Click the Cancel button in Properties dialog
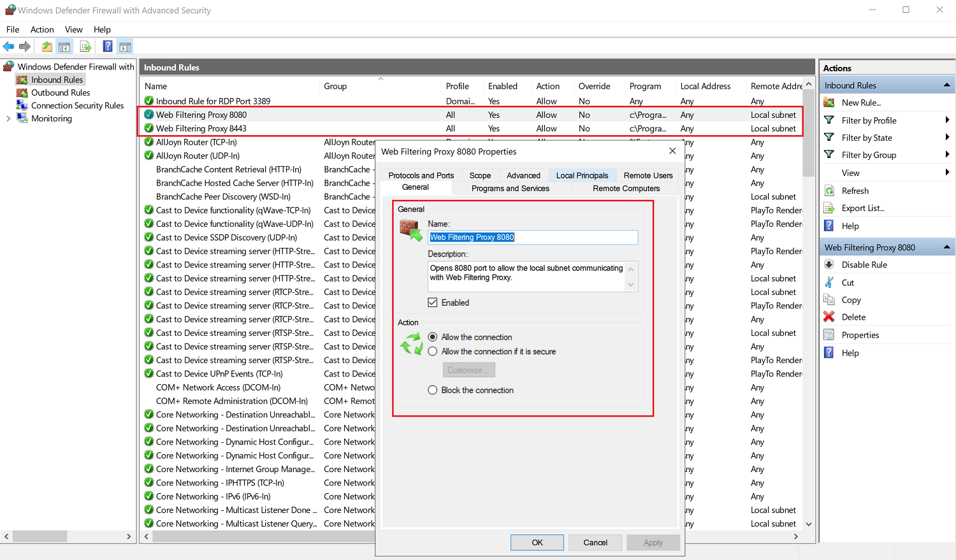The height and width of the screenshot is (560, 956). [x=595, y=542]
